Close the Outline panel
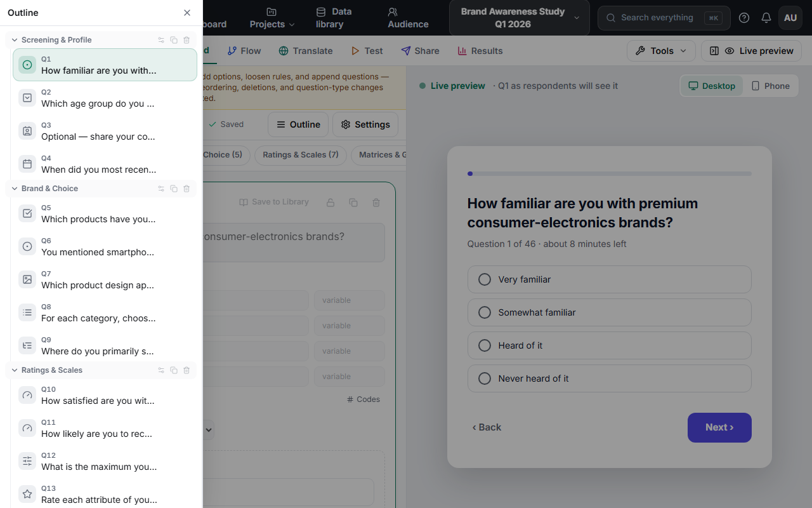 [187, 13]
